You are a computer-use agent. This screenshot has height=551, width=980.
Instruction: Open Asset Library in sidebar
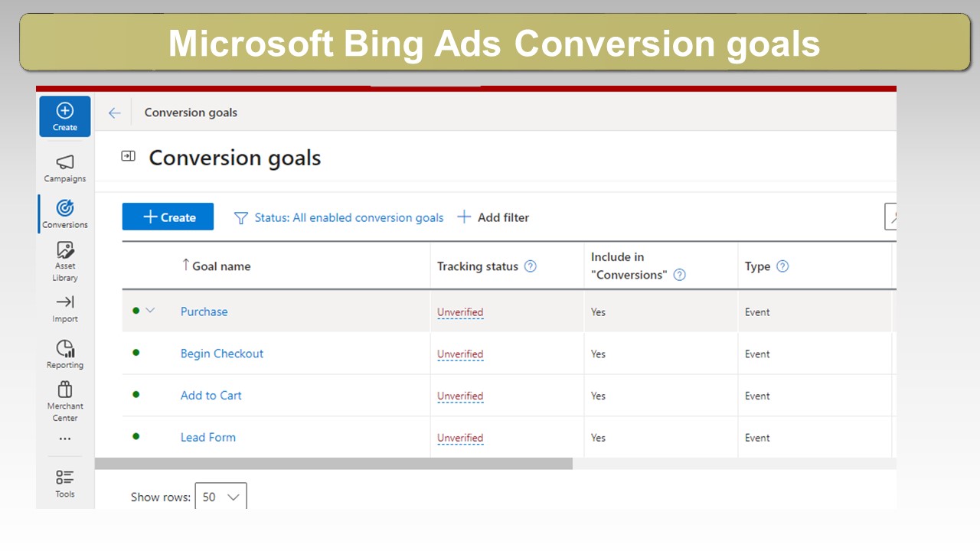click(65, 262)
